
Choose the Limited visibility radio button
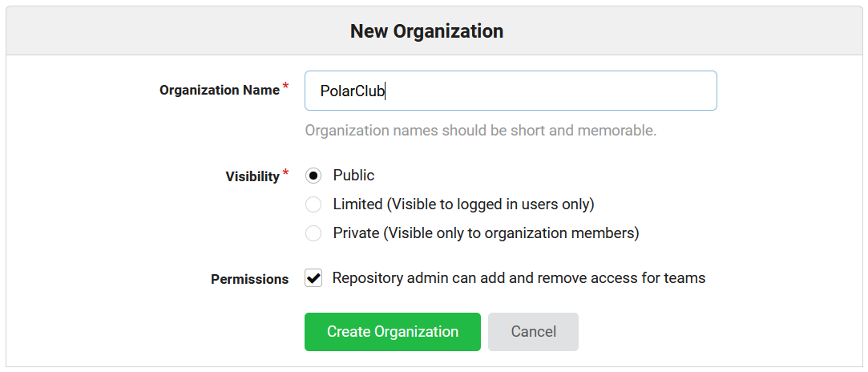tap(313, 205)
